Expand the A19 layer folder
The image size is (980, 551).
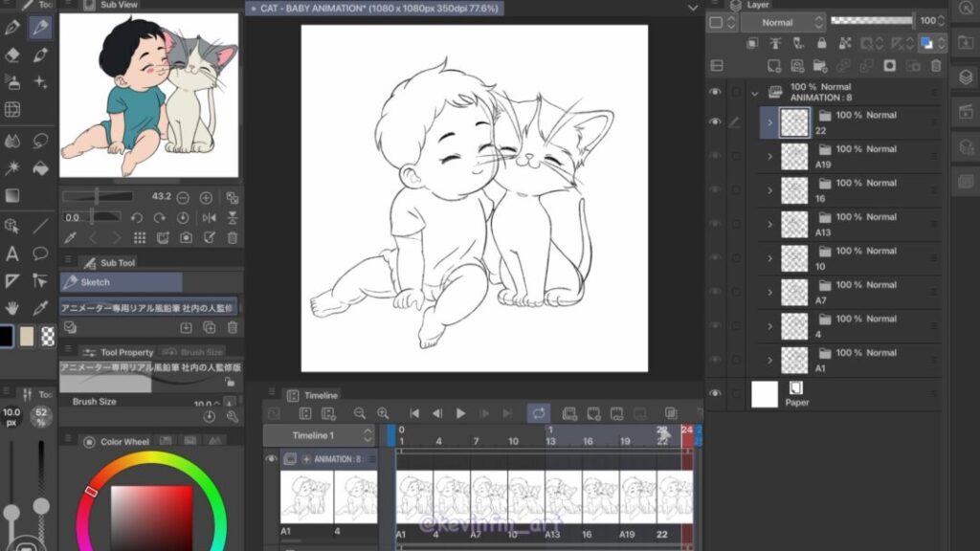(x=769, y=157)
